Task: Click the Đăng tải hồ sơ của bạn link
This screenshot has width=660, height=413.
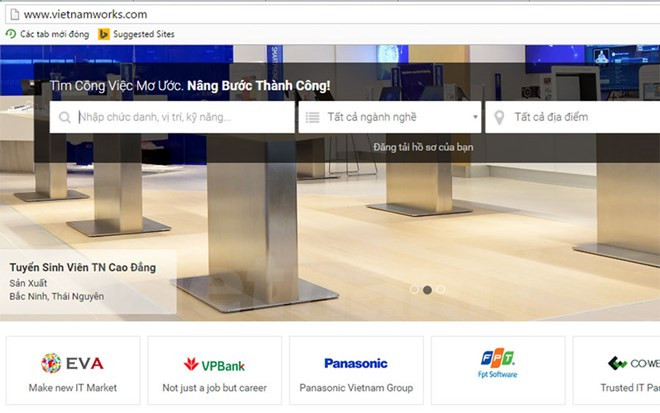Action: (x=423, y=147)
